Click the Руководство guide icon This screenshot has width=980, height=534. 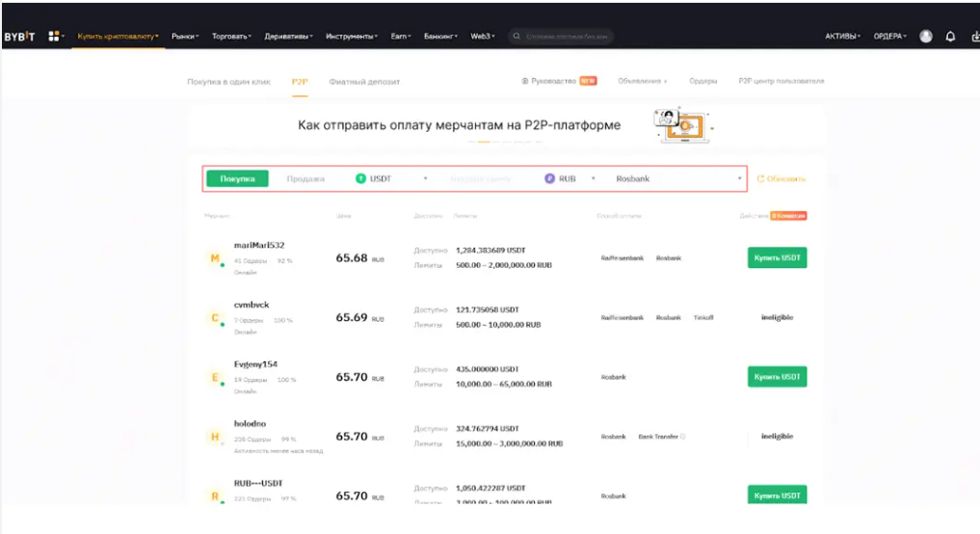click(525, 81)
